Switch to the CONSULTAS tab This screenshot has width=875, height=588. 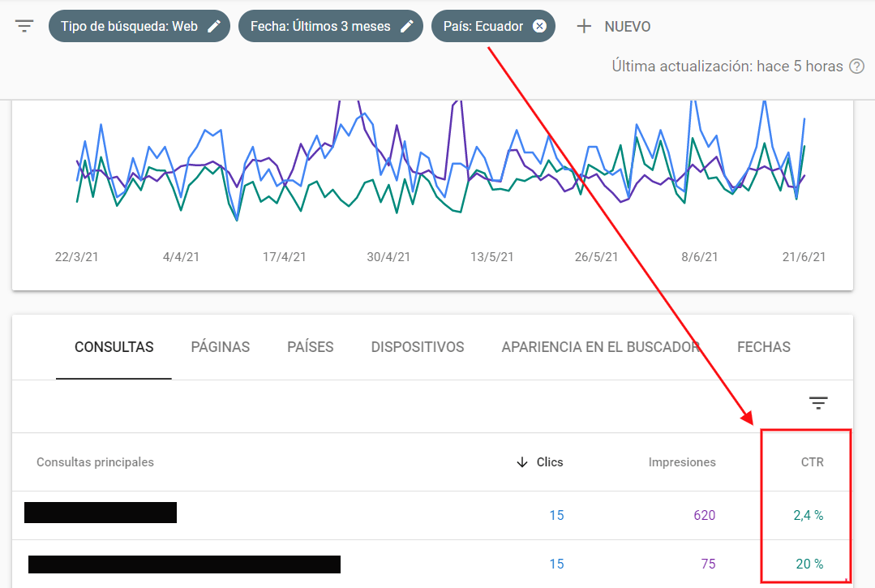pyautogui.click(x=114, y=347)
